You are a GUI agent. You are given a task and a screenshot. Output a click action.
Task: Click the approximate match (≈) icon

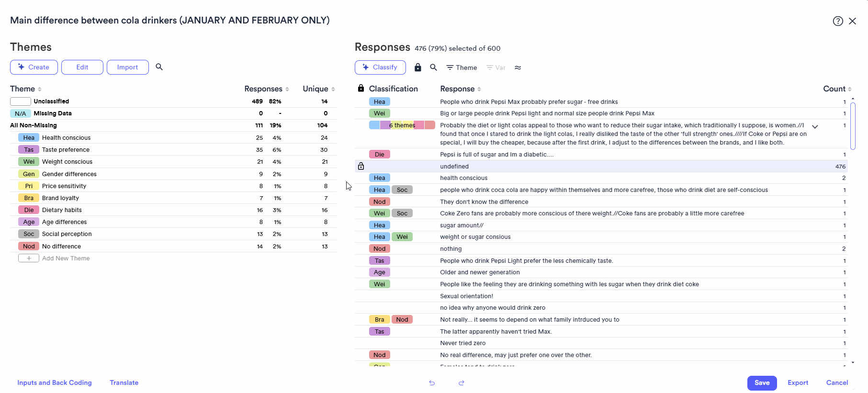tap(518, 67)
